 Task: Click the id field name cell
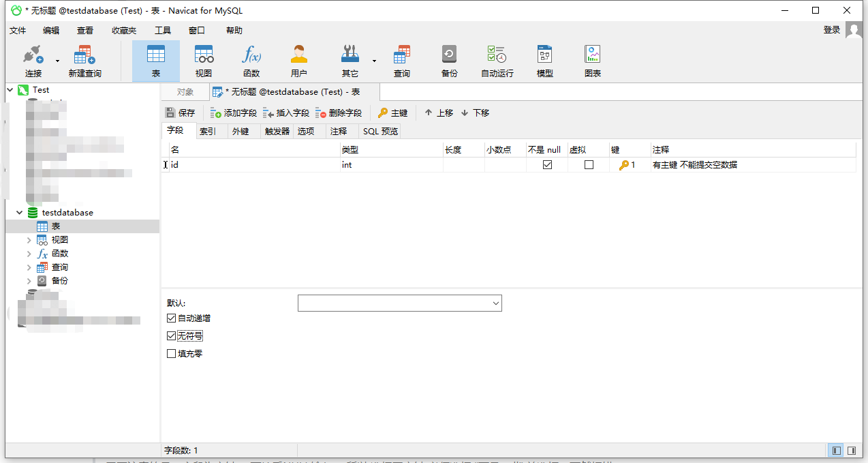pyautogui.click(x=255, y=165)
